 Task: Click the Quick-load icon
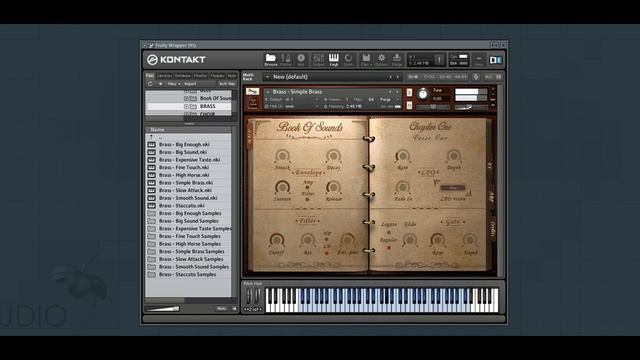[348, 60]
